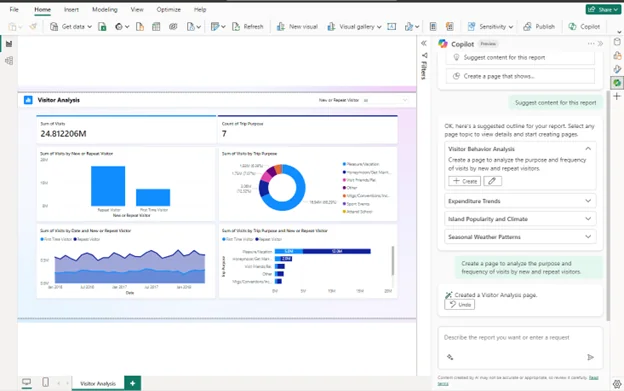
Task: Switch to the Insert ribbon tab
Action: tap(71, 10)
